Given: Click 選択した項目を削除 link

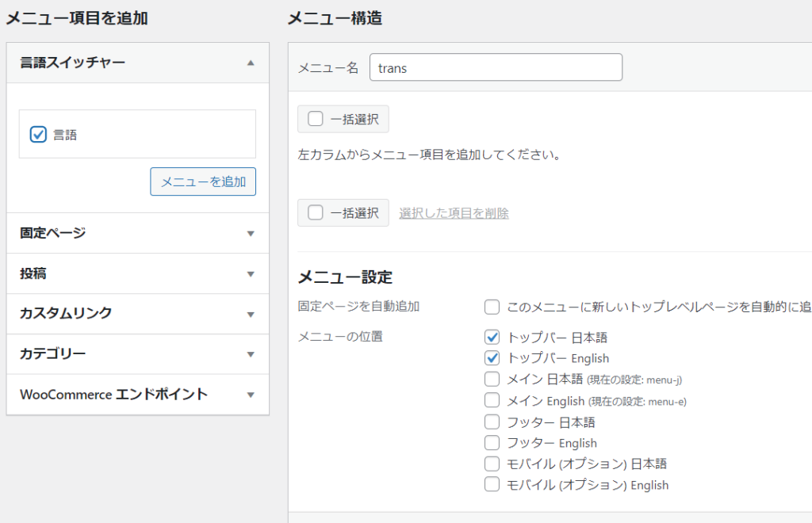Looking at the screenshot, I should click(x=454, y=213).
